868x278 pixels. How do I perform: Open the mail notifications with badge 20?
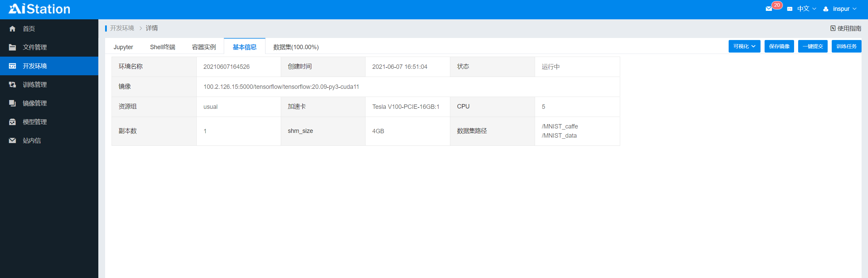769,9
